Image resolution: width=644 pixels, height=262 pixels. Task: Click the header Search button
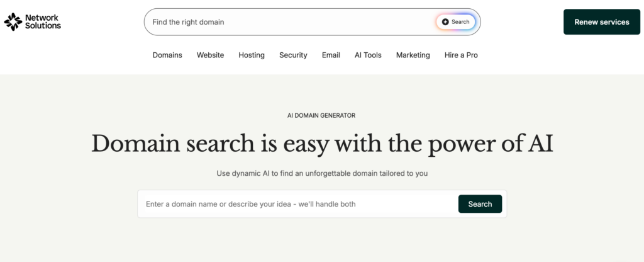456,22
